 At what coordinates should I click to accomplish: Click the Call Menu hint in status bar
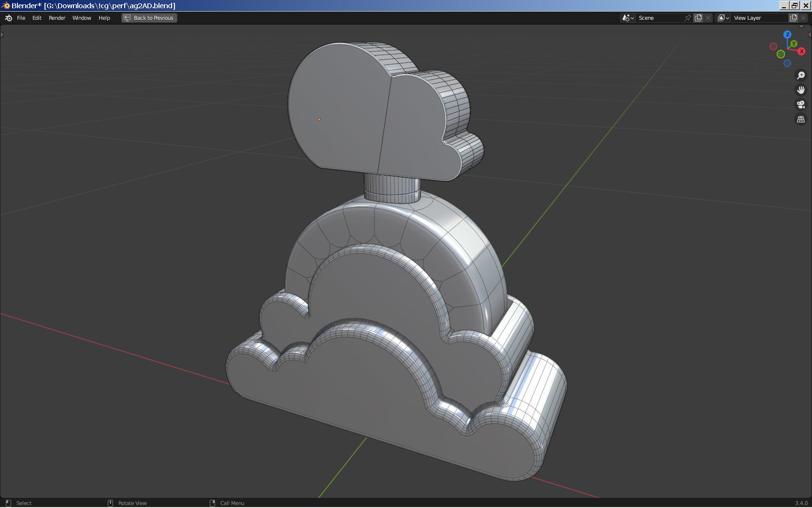[x=232, y=503]
